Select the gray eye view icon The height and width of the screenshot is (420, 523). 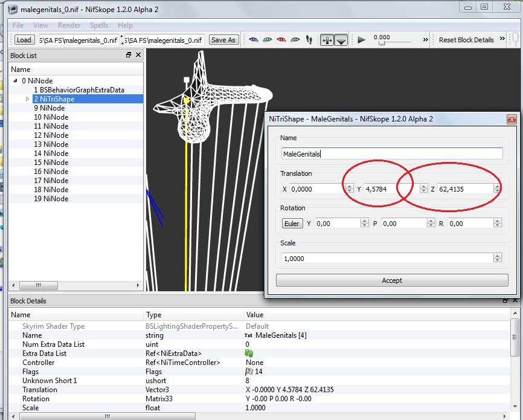295,40
